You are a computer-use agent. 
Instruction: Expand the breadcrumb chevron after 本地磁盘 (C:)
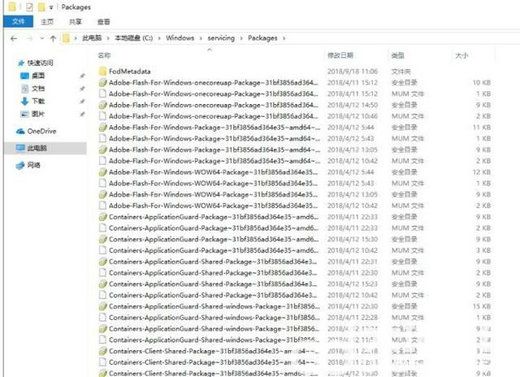coord(159,38)
